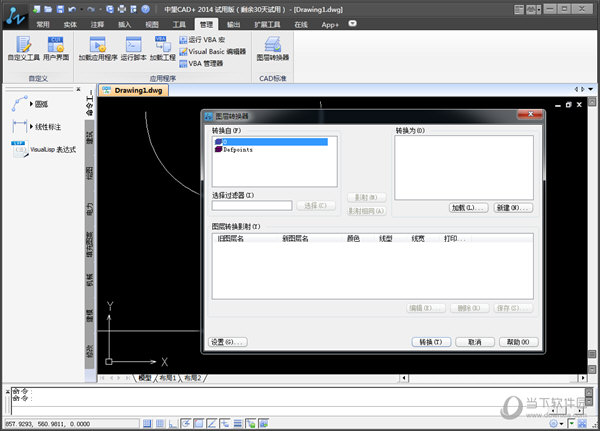Screen dimensions: 600x431
Task: Switch to the 实体 ribbon tab
Action: click(70, 24)
